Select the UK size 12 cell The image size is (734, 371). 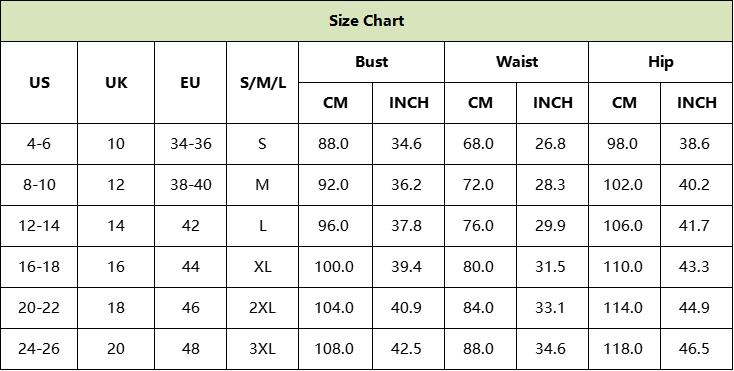116,185
